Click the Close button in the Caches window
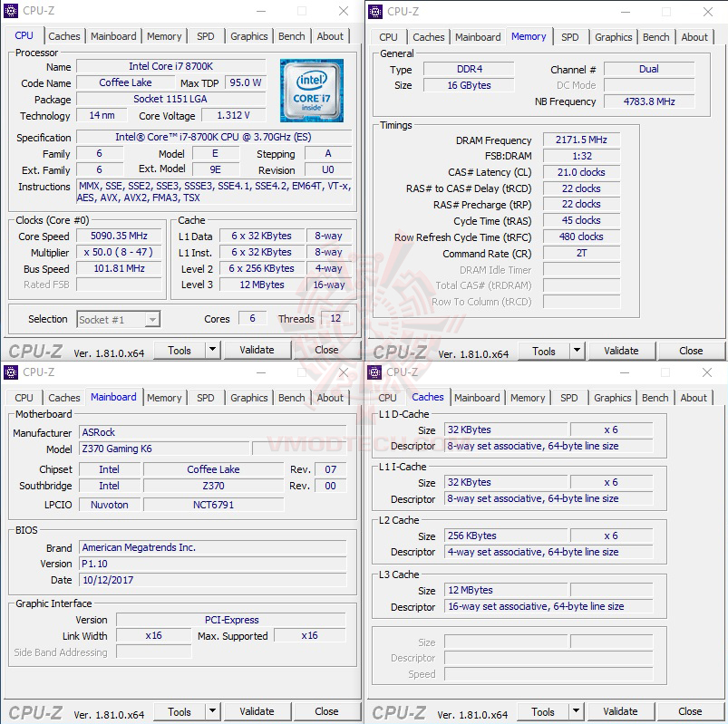 tap(689, 711)
